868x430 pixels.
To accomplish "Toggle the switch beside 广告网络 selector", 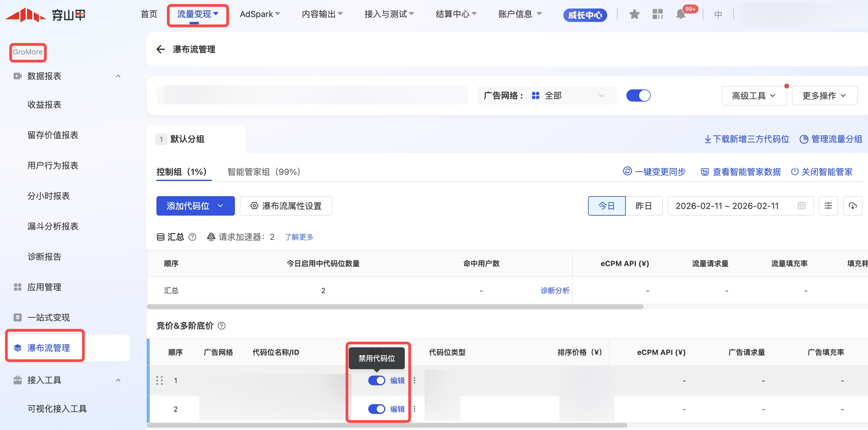I will coord(638,95).
